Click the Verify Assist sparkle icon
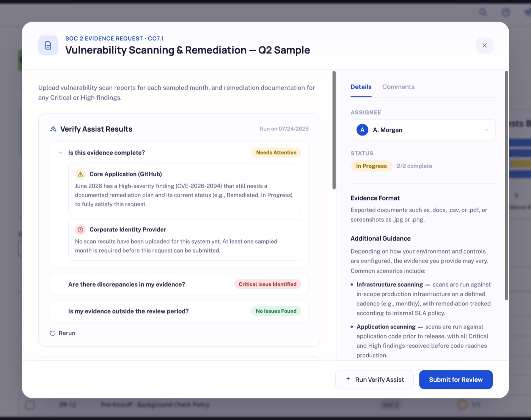 53,129
